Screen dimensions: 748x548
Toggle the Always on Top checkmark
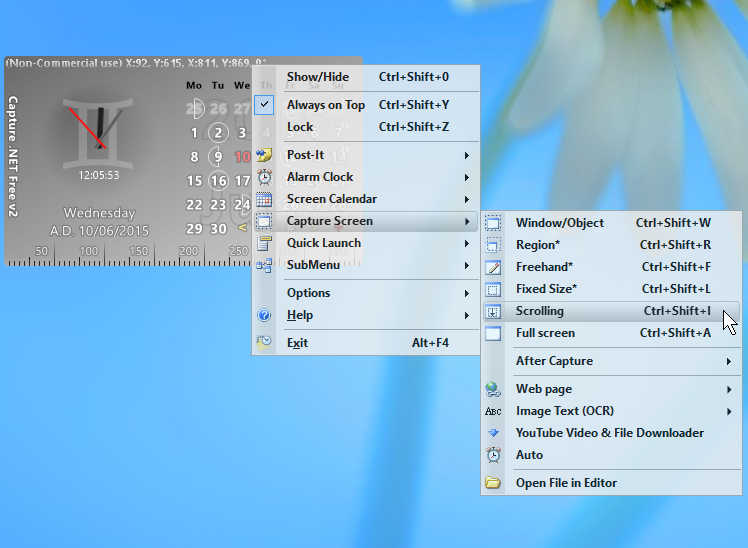[264, 104]
